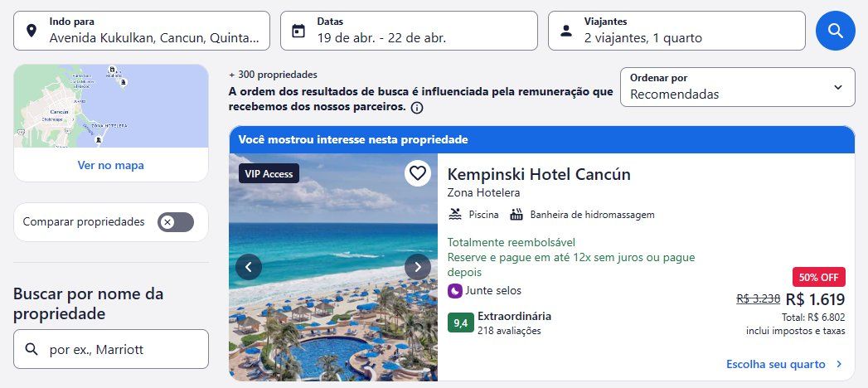
Task: Click the person icon in Viajantes
Action: coord(565,31)
